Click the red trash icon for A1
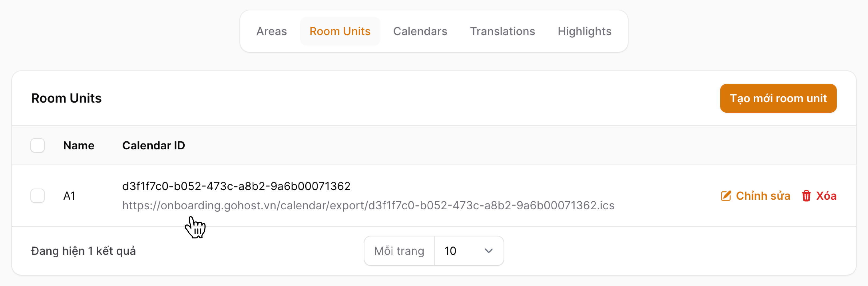This screenshot has width=868, height=286. coord(806,196)
